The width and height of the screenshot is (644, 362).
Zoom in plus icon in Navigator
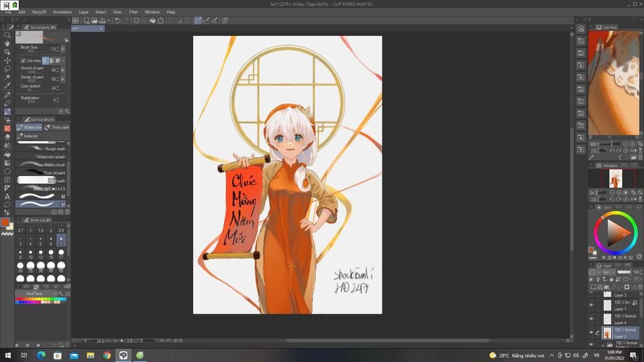point(619,192)
